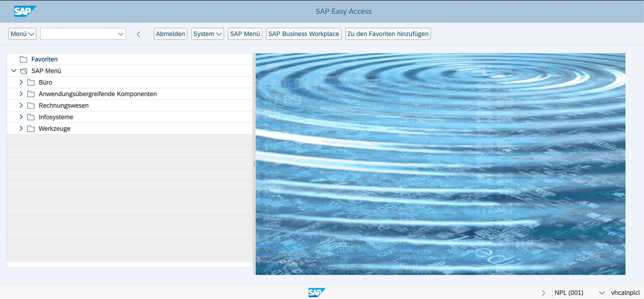Click the Abmelden button
The height and width of the screenshot is (299, 644).
[170, 34]
